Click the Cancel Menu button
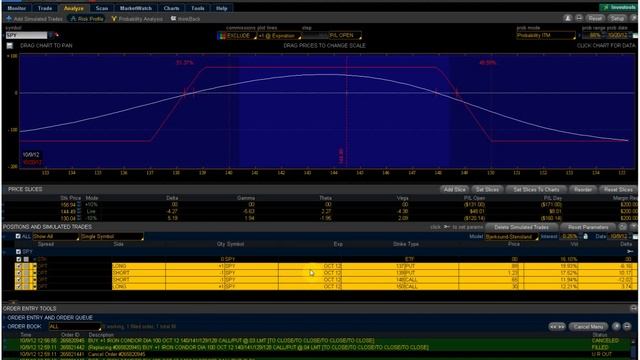 588,327
